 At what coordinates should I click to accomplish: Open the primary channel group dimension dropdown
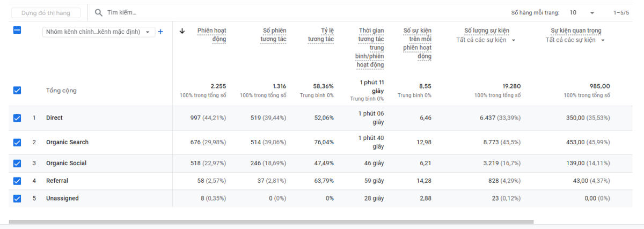coord(99,32)
